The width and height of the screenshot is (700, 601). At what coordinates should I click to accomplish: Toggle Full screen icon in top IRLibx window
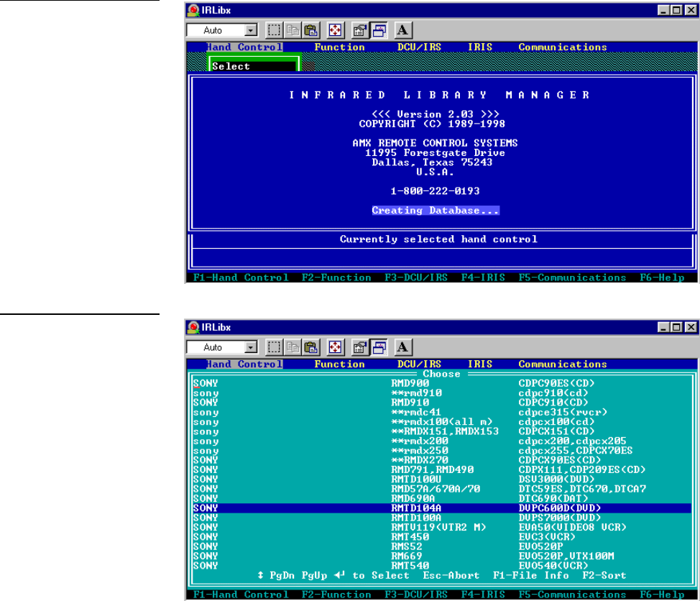tap(335, 30)
